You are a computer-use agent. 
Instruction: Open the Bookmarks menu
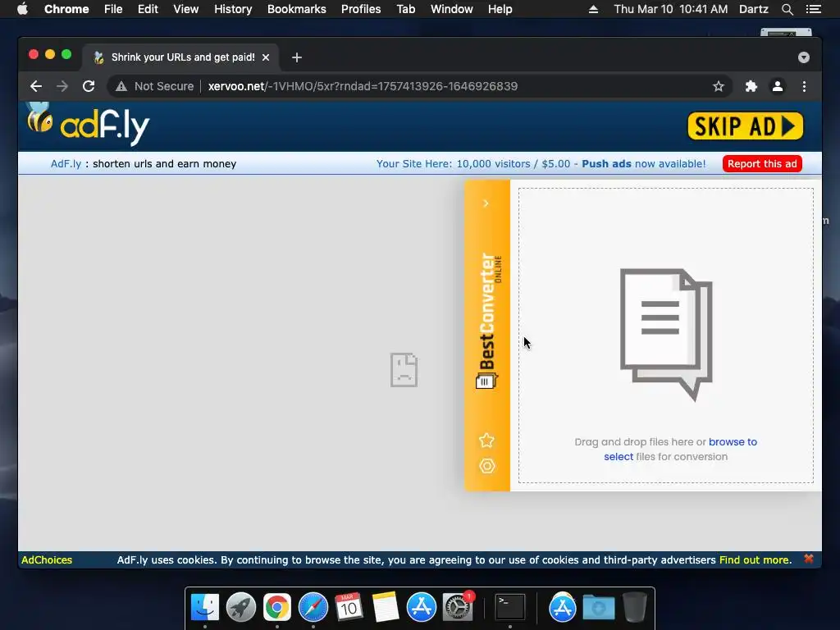pos(297,9)
